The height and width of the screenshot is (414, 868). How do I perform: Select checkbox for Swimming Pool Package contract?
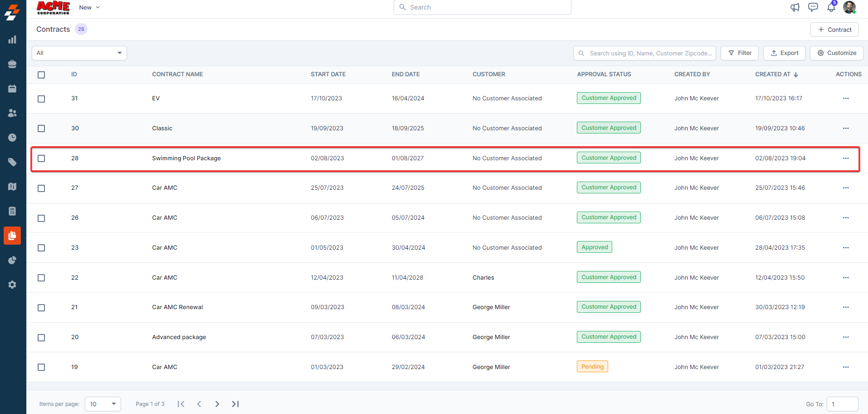point(41,158)
